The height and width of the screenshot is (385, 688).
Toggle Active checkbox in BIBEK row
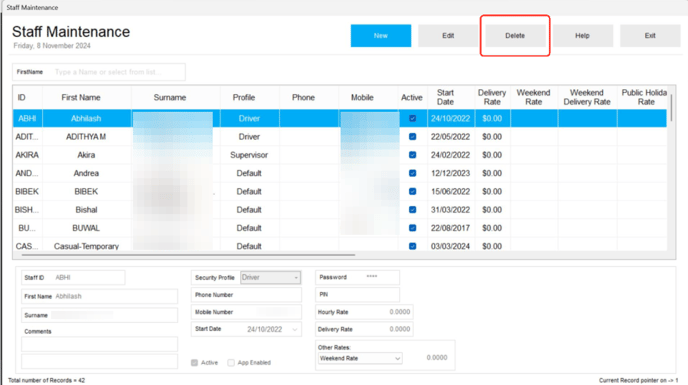point(412,191)
